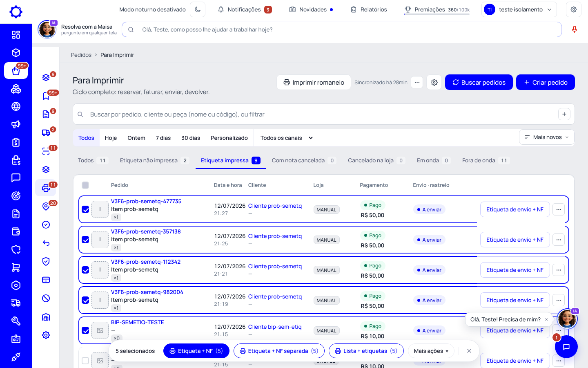Open the wrench tools icon in the blue sidebar
The image size is (588, 368).
16,321
